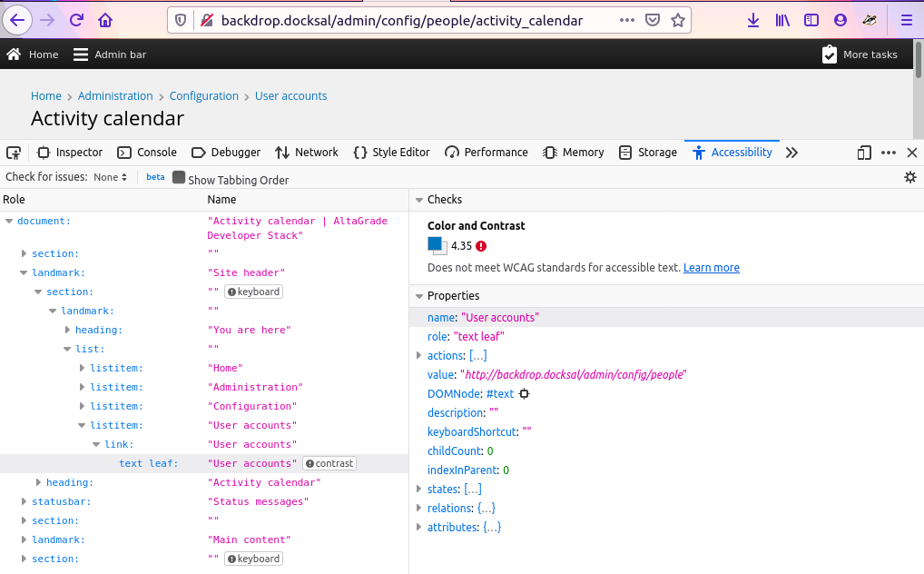Select the Accessibility tab
Screen dimensions: 924x574
click(732, 153)
